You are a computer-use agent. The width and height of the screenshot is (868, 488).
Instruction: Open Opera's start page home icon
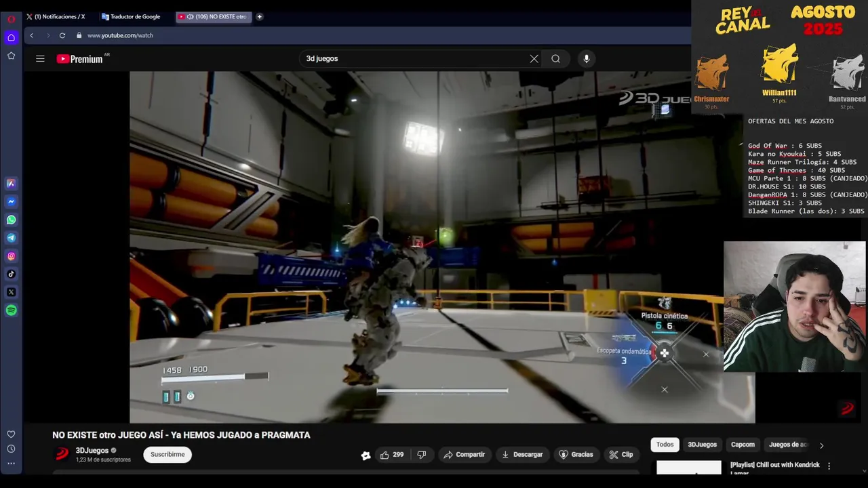point(11,37)
